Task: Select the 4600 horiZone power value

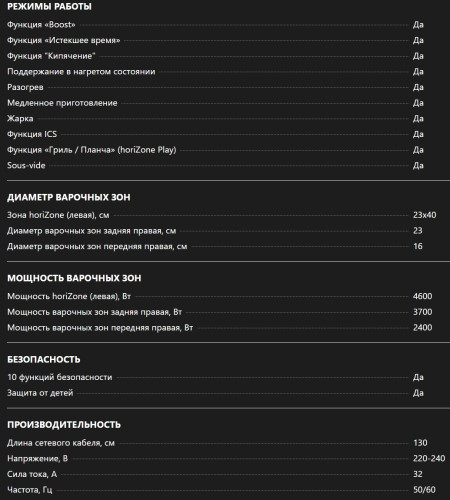Action: pos(422,296)
